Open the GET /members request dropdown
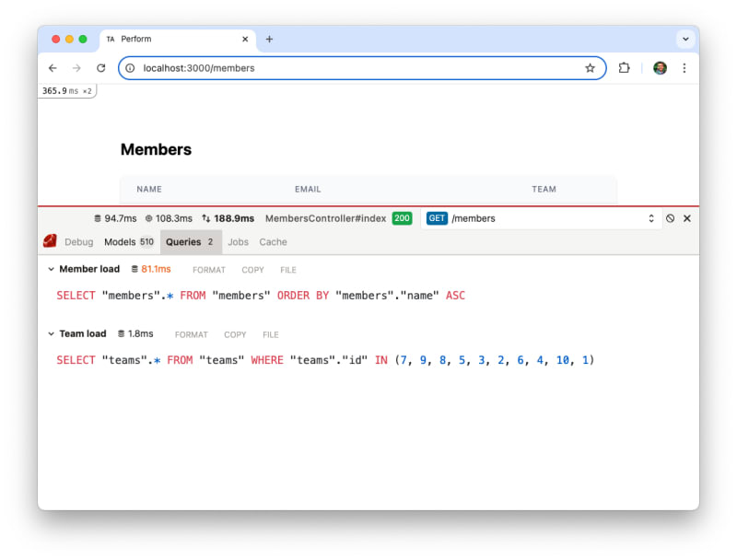This screenshot has height=560, width=737. 650,218
